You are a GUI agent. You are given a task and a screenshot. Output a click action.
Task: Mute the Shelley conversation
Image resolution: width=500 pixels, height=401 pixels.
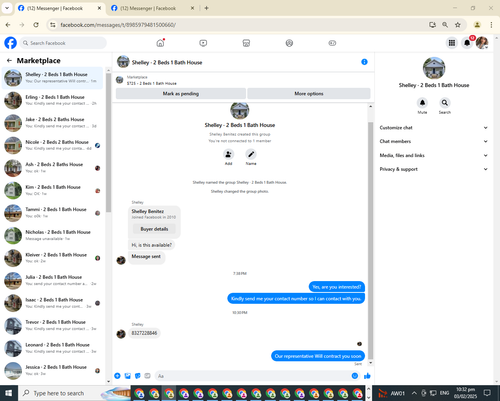click(422, 103)
